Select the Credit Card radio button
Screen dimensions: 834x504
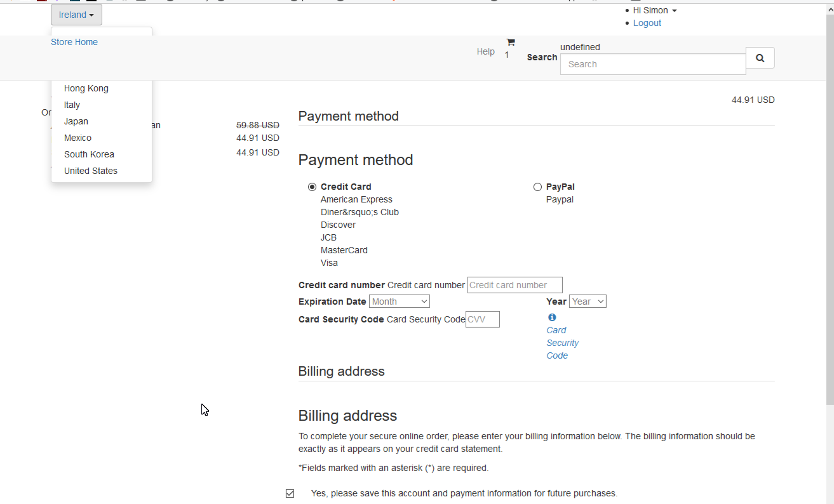pos(312,187)
